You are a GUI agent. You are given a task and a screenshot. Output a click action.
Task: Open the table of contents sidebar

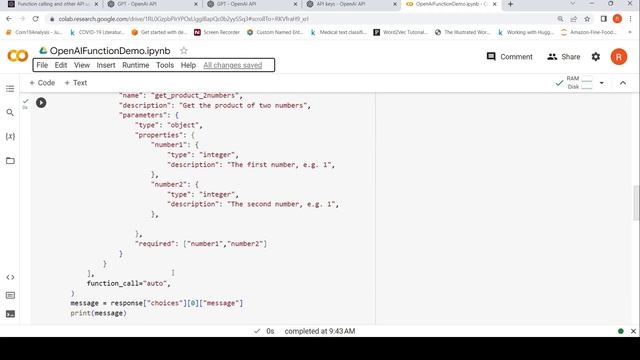(10, 89)
